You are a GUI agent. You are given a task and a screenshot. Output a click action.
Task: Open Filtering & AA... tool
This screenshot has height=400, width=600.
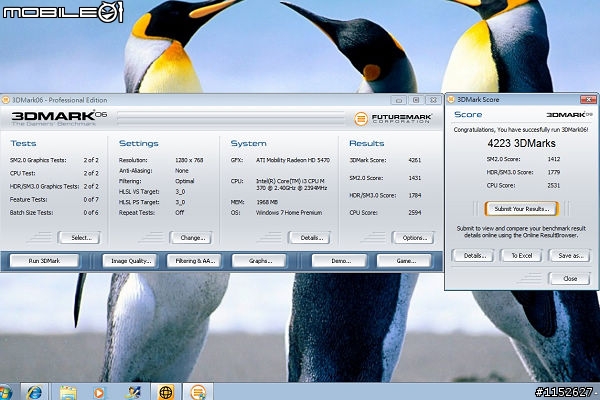[194, 261]
